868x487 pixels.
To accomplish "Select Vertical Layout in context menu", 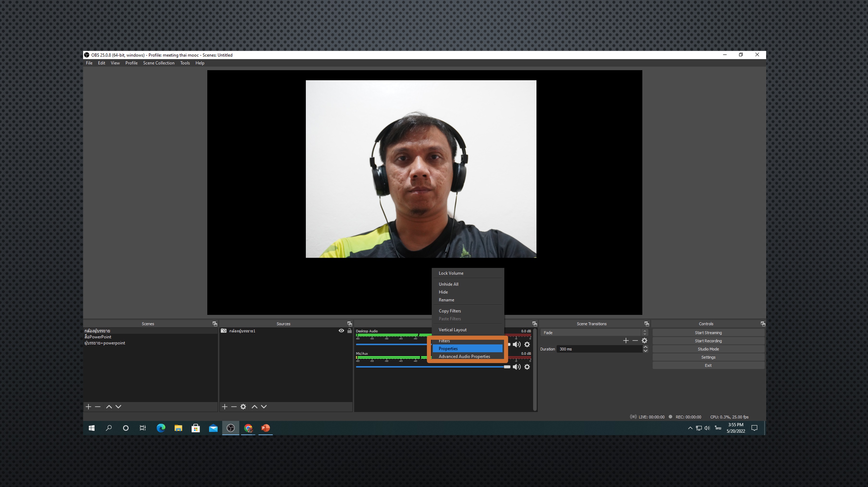I will (468, 330).
